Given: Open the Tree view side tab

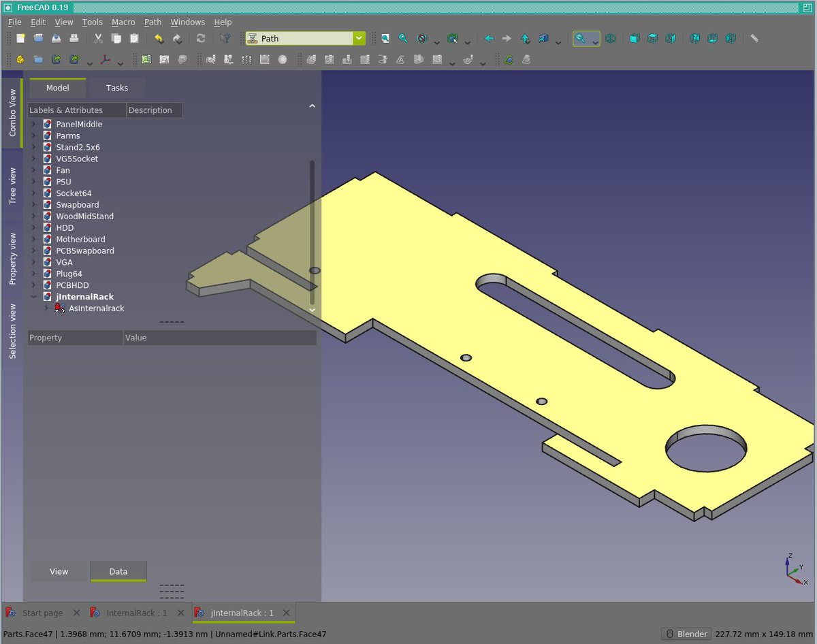Looking at the screenshot, I should point(12,186).
